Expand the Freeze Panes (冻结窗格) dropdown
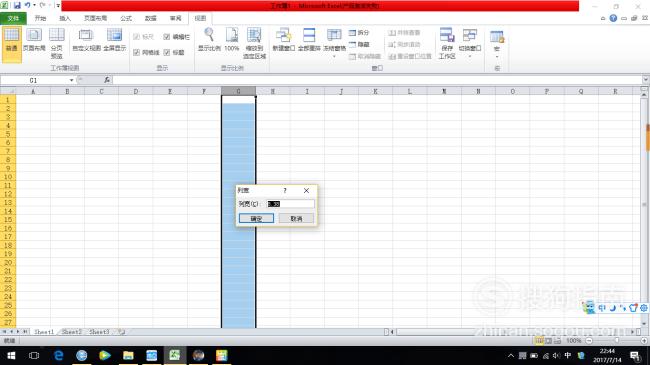Screen dimensions: 650x365 (334, 43)
